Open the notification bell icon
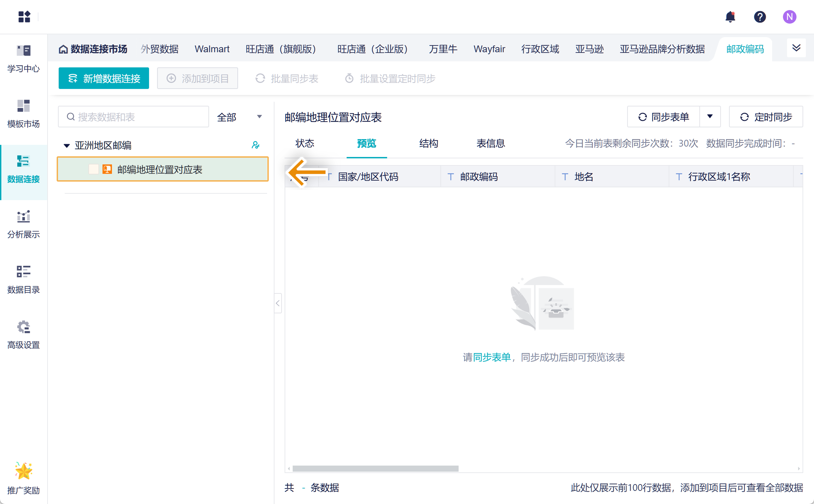 [730, 17]
